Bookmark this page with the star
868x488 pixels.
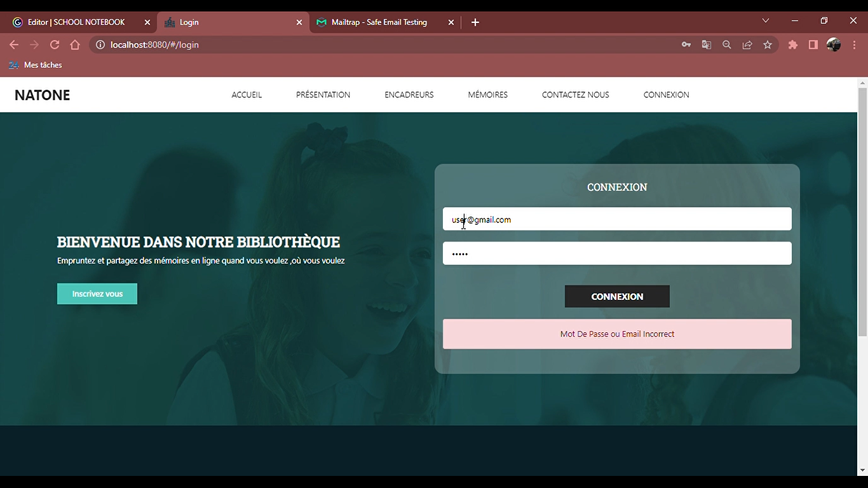click(767, 44)
